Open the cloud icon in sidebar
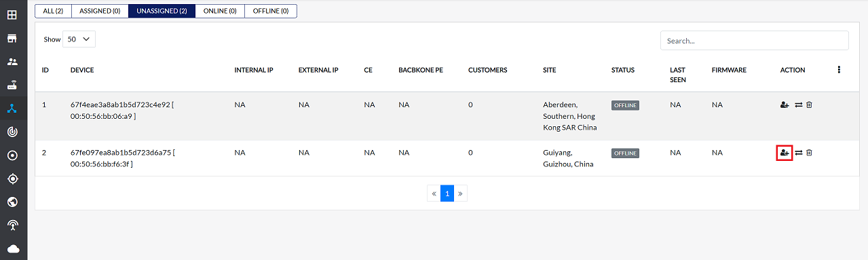This screenshot has width=868, height=260. pos(12,248)
